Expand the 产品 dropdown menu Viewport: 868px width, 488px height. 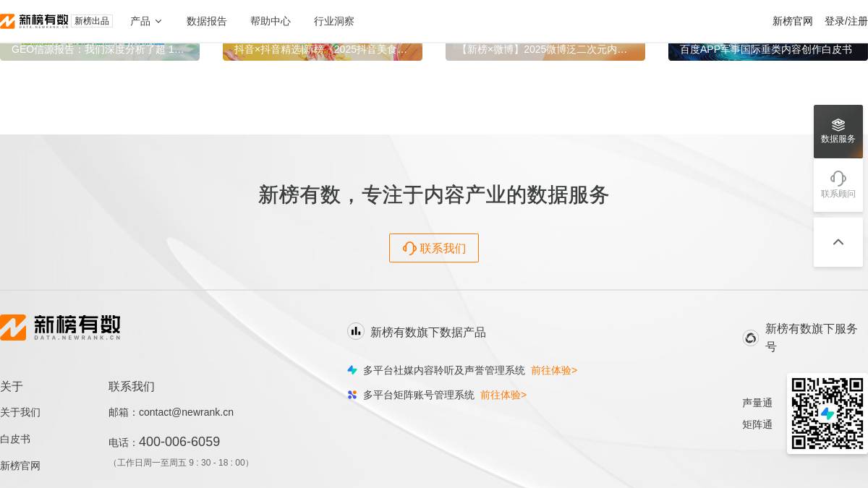(x=146, y=21)
